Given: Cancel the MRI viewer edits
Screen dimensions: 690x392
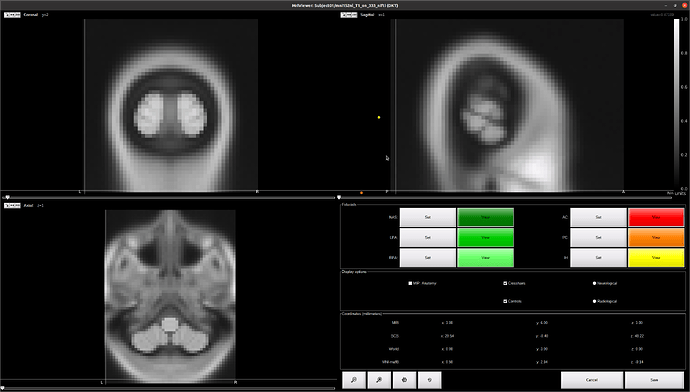Looking at the screenshot, I should [592, 380].
